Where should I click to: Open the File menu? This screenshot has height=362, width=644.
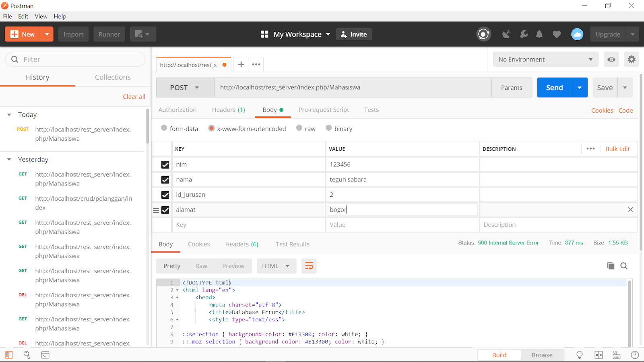click(8, 16)
